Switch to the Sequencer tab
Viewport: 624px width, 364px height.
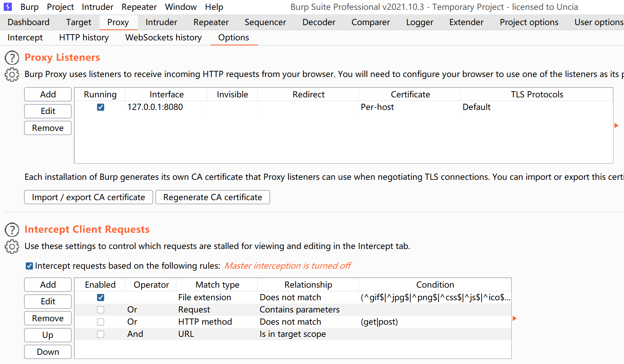click(x=265, y=22)
